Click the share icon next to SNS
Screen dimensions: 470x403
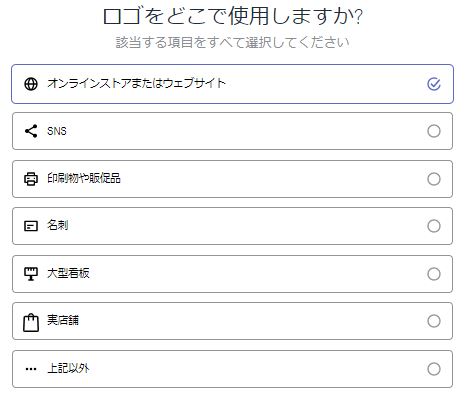click(31, 131)
